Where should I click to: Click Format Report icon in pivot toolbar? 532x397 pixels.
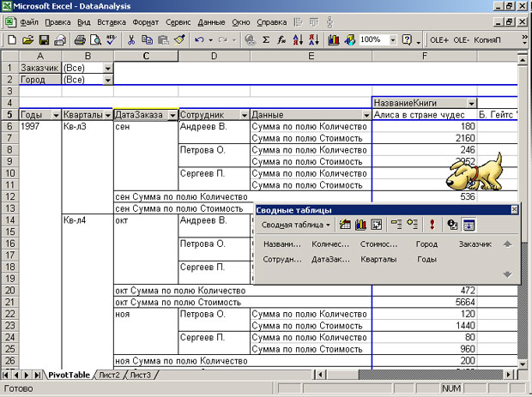[345, 225]
